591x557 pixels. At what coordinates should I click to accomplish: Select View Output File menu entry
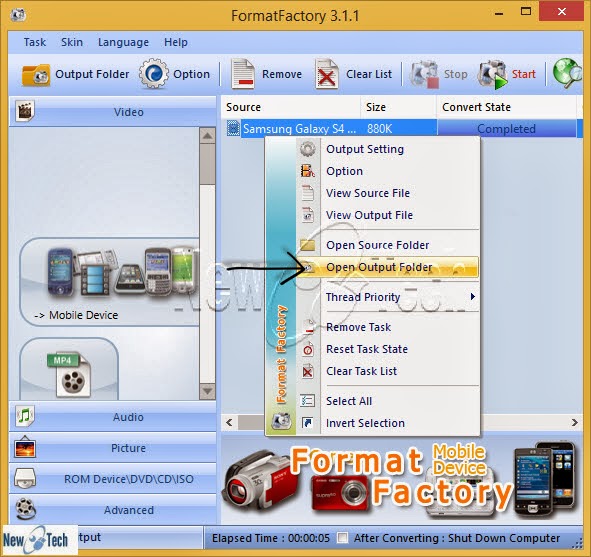point(387,215)
